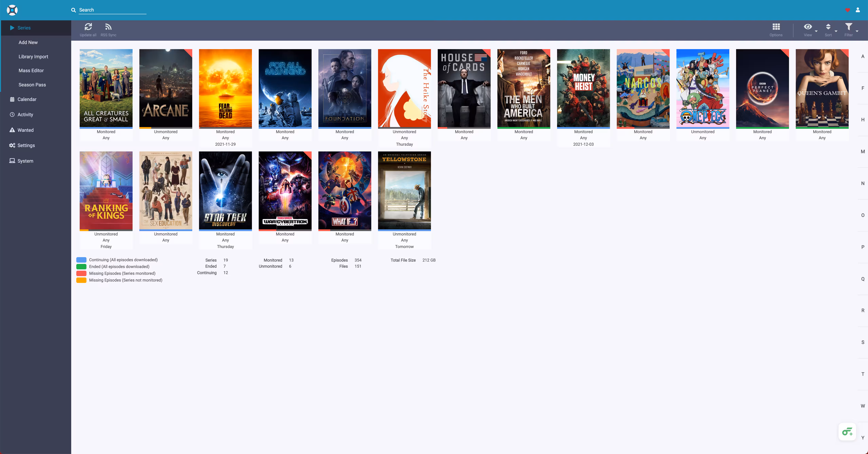
Task: Click the Sonarr logo
Action: (x=12, y=10)
